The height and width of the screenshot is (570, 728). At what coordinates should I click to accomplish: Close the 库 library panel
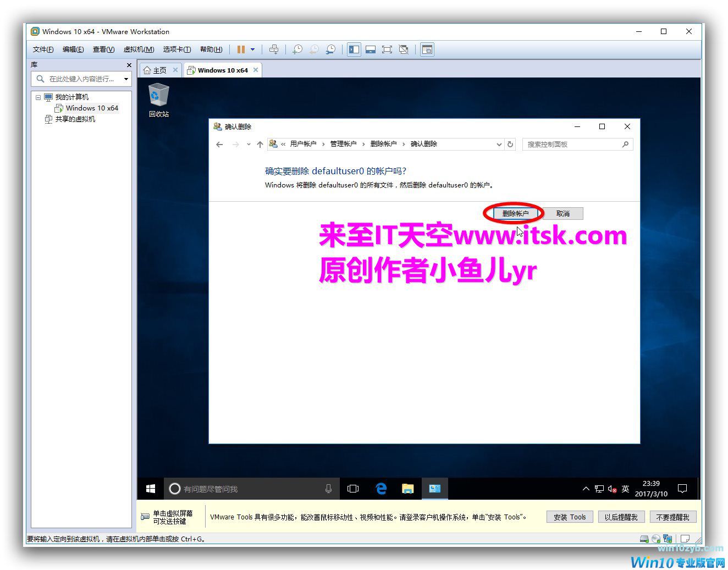click(x=129, y=65)
